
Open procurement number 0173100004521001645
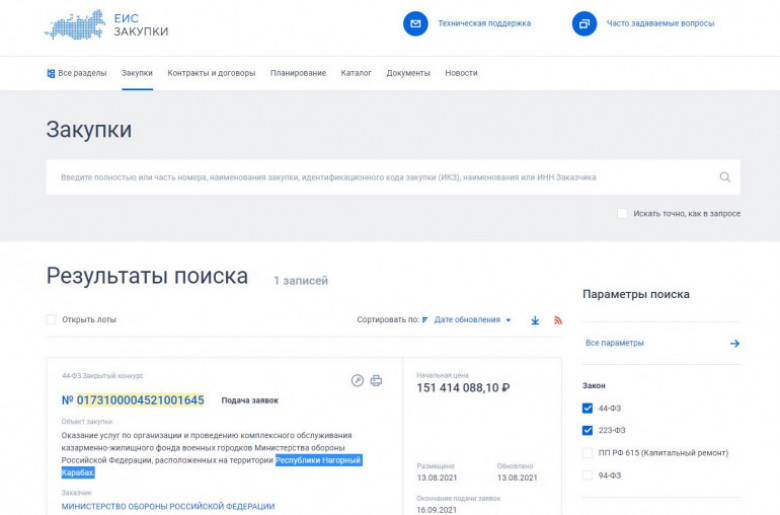pos(140,400)
